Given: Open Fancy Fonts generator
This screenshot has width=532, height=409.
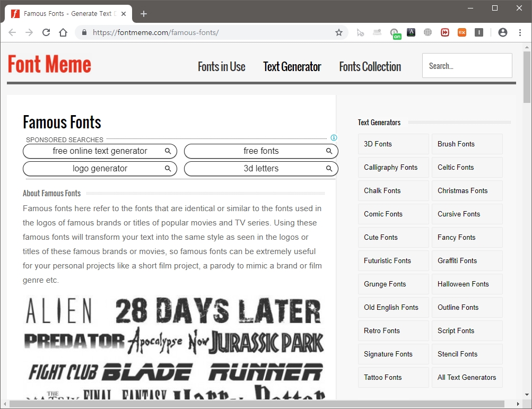Looking at the screenshot, I should [467, 237].
